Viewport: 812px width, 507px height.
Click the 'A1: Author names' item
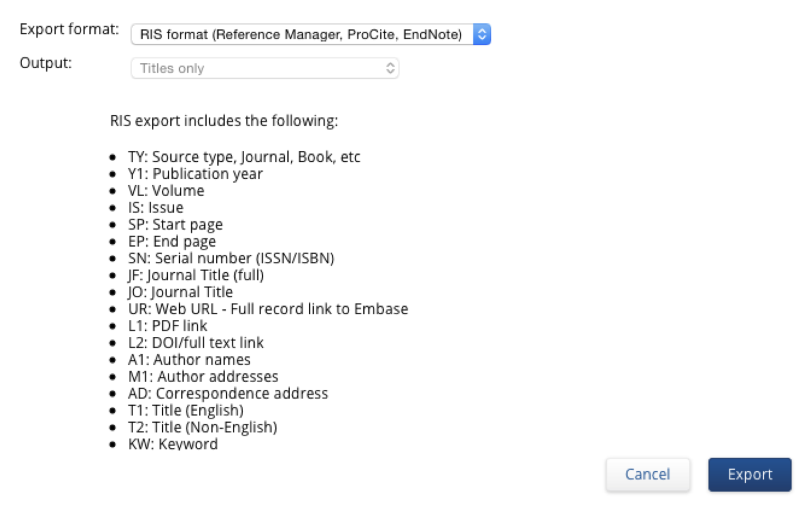click(x=189, y=360)
